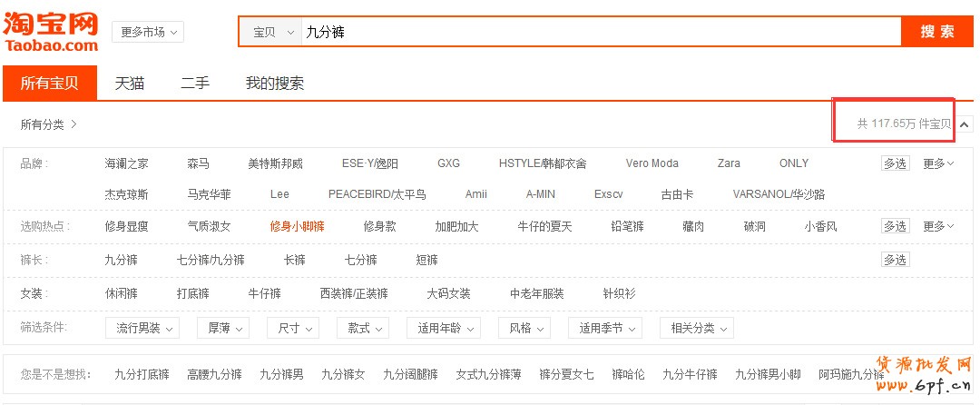Enable 多选 in the 品牌 row
The image size is (980, 405).
click(x=895, y=163)
